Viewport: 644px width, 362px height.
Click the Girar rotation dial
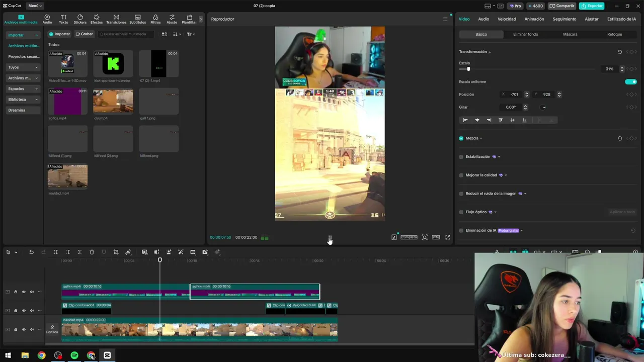tap(544, 107)
